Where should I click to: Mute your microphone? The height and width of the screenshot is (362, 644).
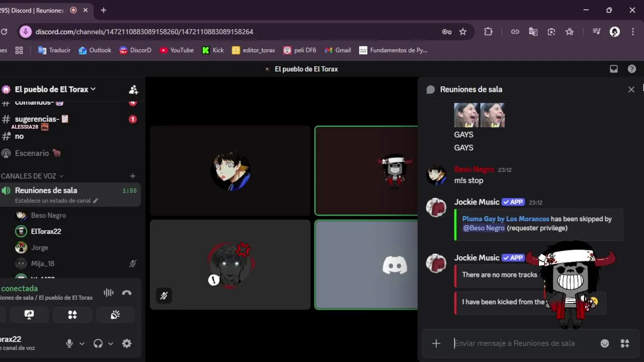[69, 343]
